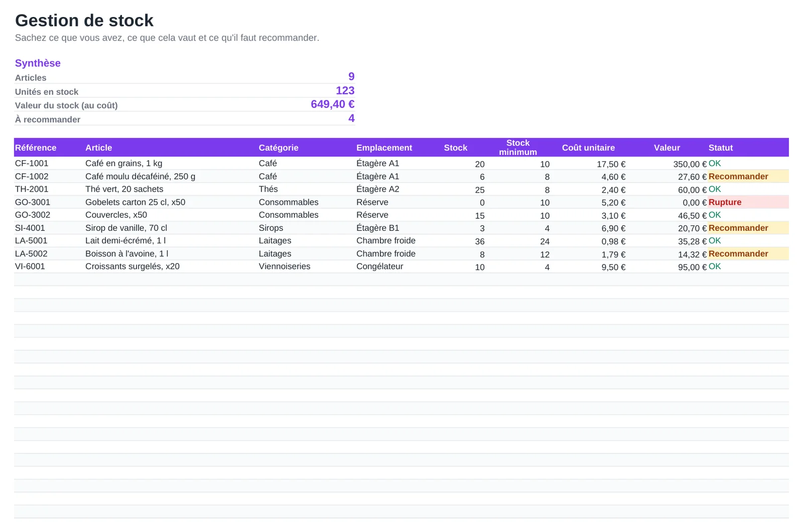Viewport: 803px width, 532px height.
Task: Click the 'À recommander' label
Action: [x=48, y=119]
